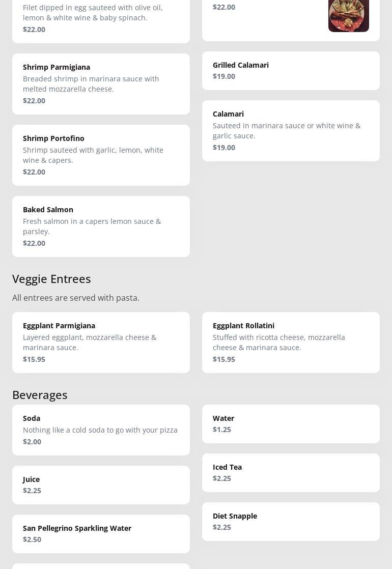The height and width of the screenshot is (569, 392).
Task: Select Water beverage item
Action: click(291, 423)
